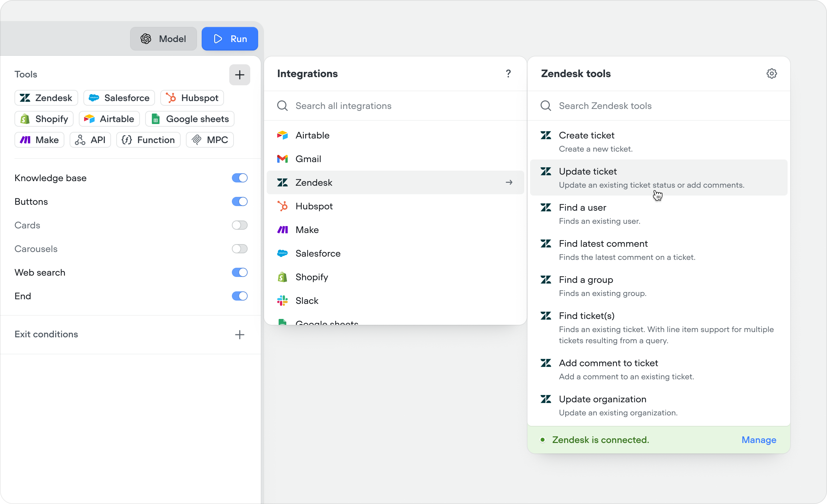Add a new exit condition with the plus
This screenshot has height=504, width=827.
(x=239, y=334)
